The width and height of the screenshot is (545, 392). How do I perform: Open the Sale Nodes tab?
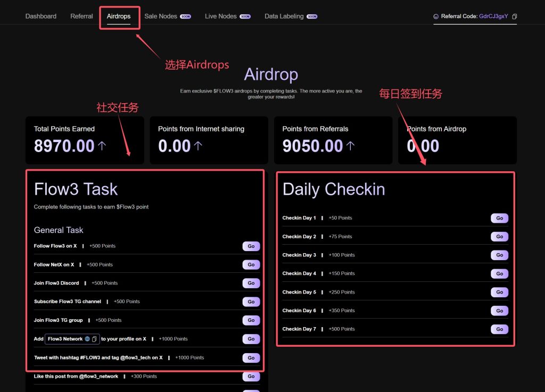(x=161, y=16)
